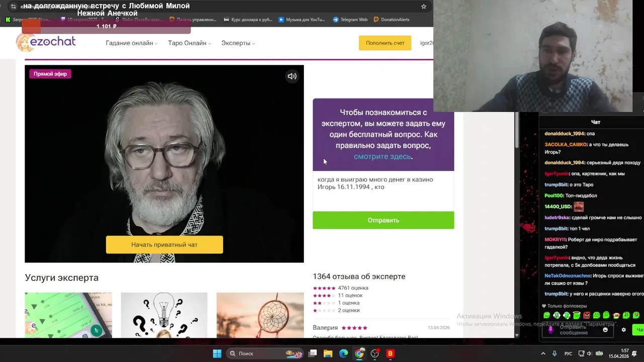The width and height of the screenshot is (644, 362).
Task: Click chat username ЗАСОLКА_САШКО
Action: [x=566, y=145]
